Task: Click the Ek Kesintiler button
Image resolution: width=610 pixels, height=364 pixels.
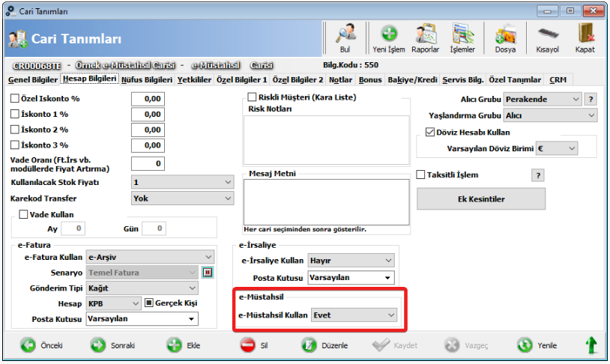Action: [x=481, y=199]
